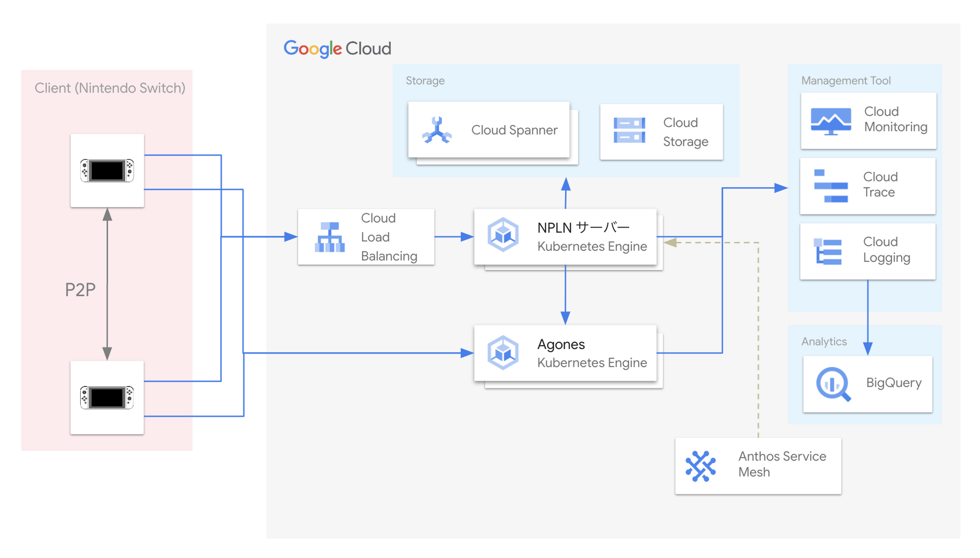Click the Cloud Load Balancing icon
Screen dimensions: 980x558
[330, 237]
